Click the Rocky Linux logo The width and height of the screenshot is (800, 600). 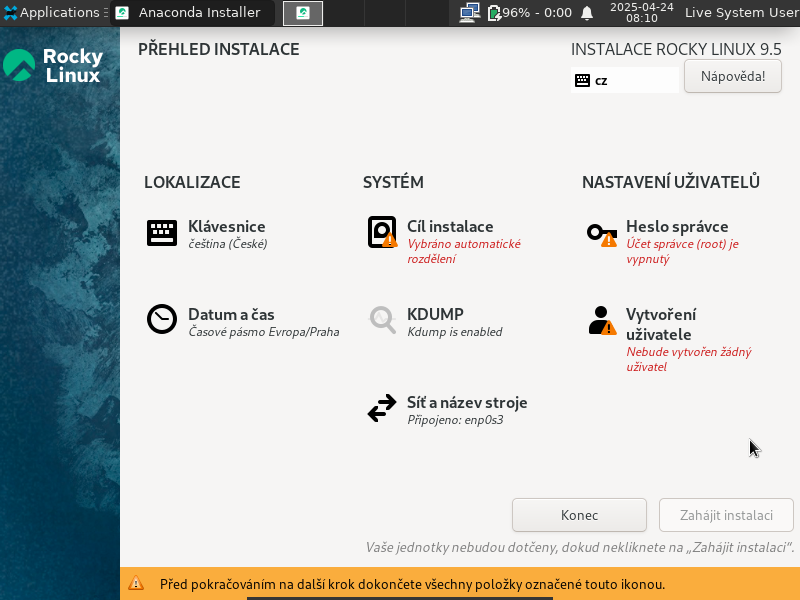(x=54, y=66)
